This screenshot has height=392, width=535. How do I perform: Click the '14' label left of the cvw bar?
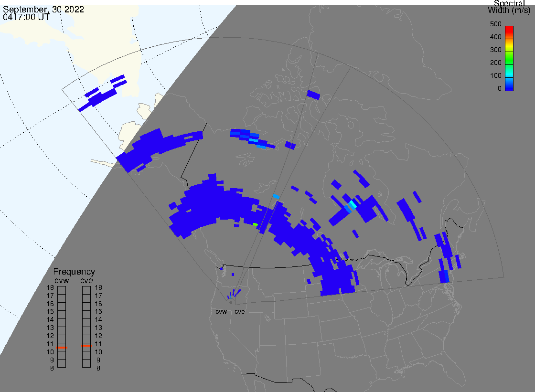(x=50, y=320)
